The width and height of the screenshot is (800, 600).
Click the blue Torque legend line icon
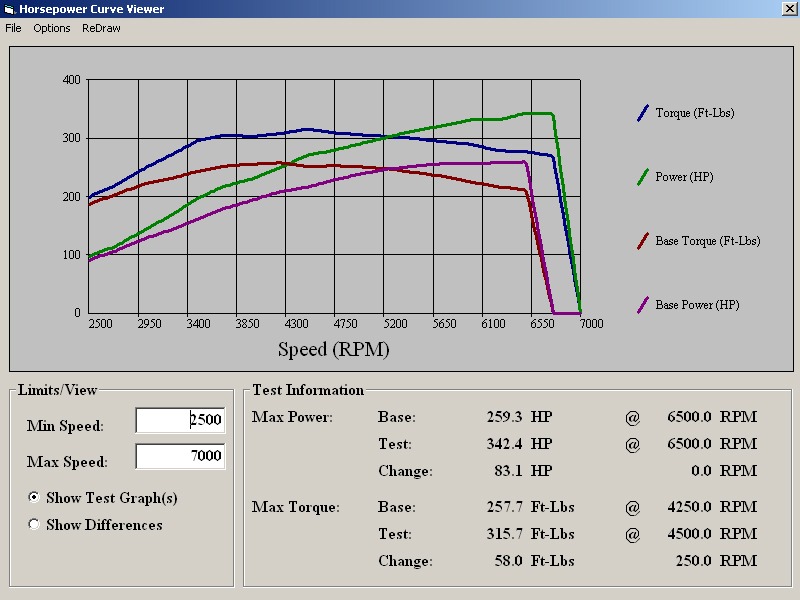[643, 113]
